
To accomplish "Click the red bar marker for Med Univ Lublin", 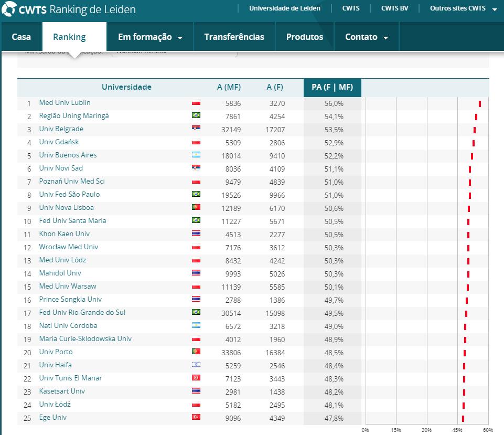I will click(479, 104).
